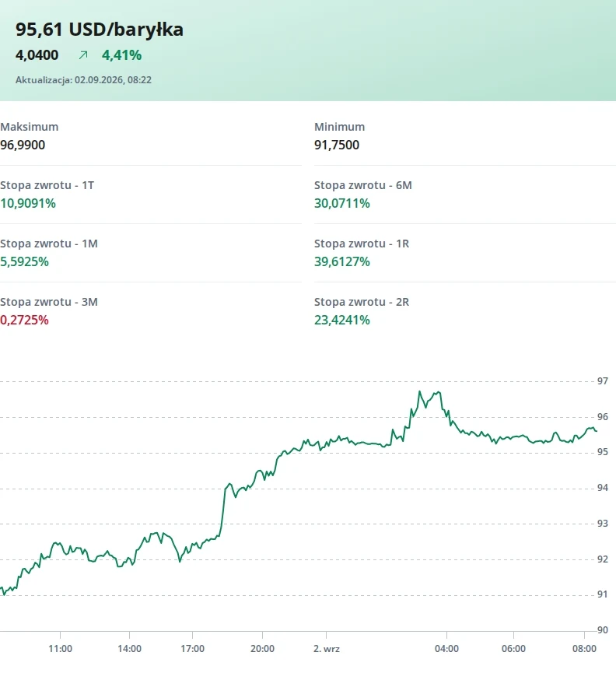Image resolution: width=616 pixels, height=673 pixels.
Task: Click the 95,61 USD/baryłka price heading
Action: 100,30
